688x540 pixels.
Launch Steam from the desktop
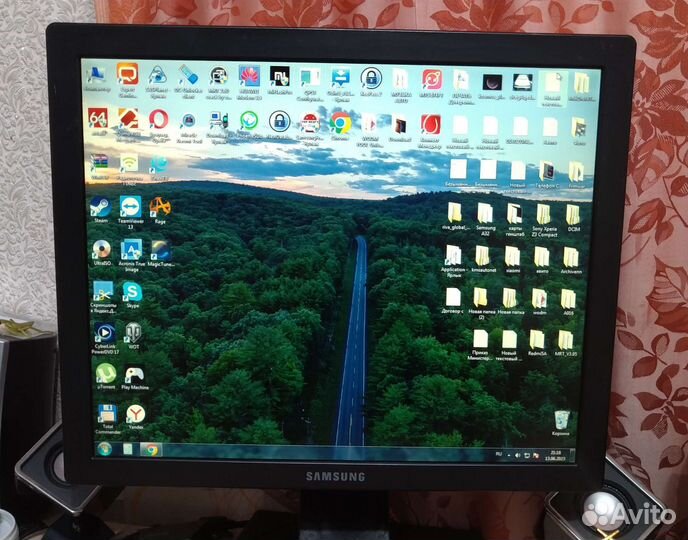(100, 210)
